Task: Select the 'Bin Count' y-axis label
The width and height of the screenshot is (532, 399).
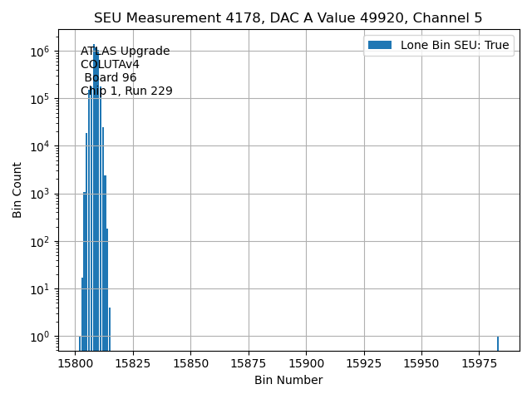Action: tap(17, 190)
